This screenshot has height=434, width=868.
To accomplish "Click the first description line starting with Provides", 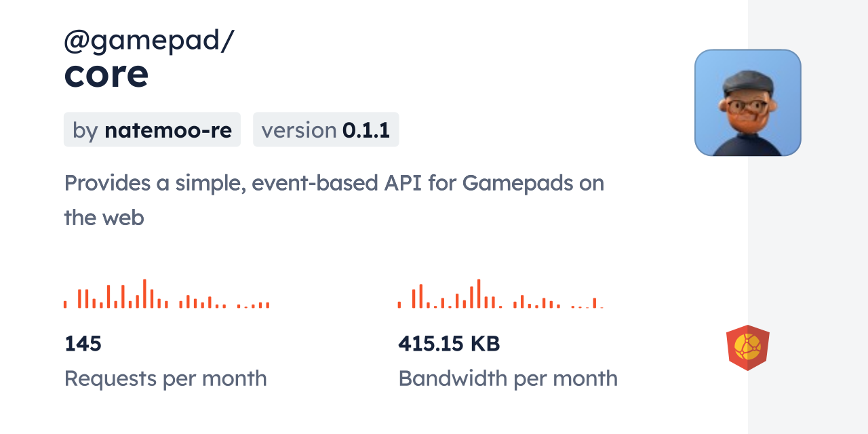I will 334,183.
